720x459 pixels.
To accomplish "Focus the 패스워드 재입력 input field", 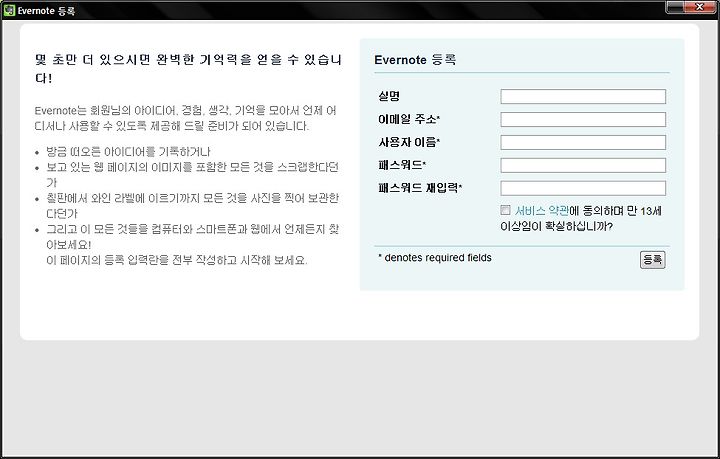I will [583, 188].
